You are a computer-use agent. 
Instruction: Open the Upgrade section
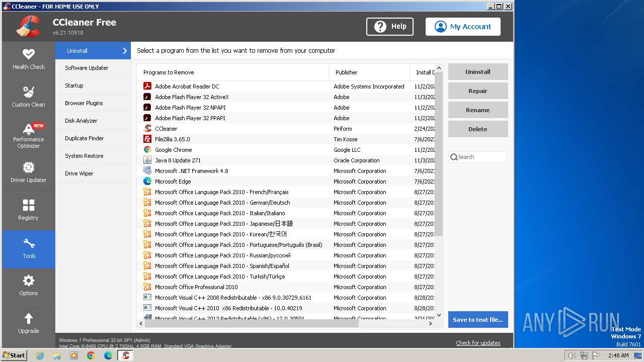click(x=29, y=324)
